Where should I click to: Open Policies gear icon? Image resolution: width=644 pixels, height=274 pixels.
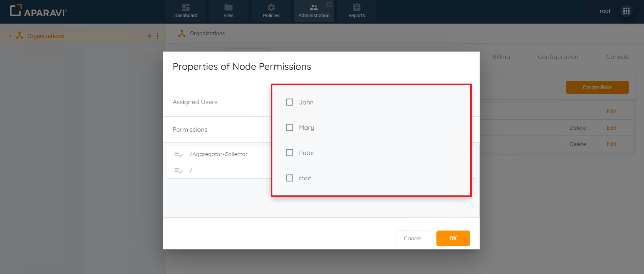click(x=271, y=8)
